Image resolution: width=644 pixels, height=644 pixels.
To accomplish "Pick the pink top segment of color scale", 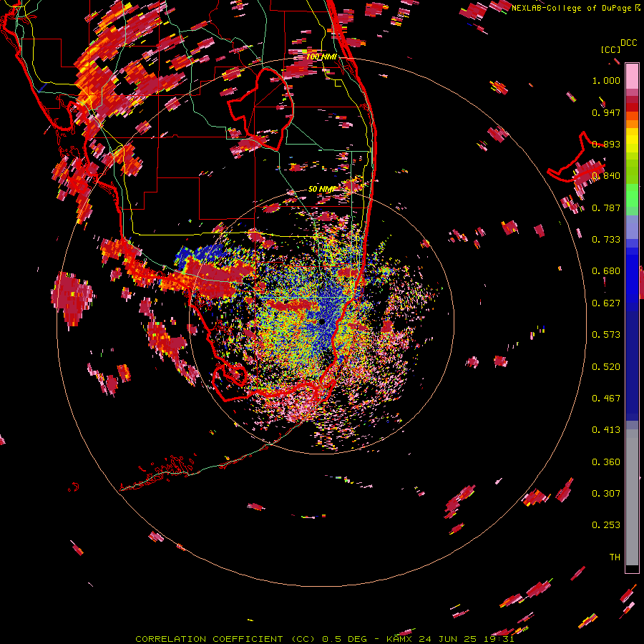I will click(x=632, y=76).
